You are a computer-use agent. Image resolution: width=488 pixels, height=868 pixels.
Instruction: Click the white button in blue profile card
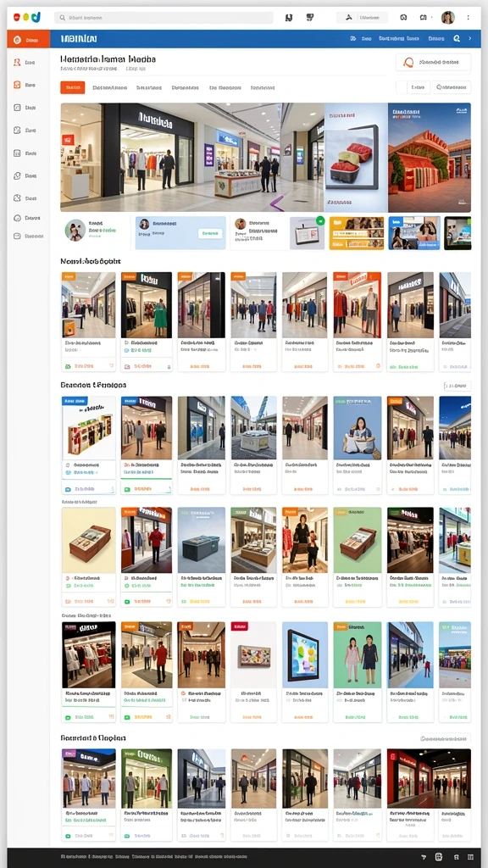point(210,234)
